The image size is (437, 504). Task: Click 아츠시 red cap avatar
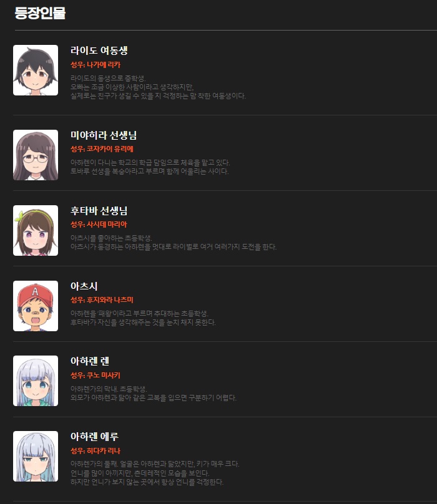pyautogui.click(x=36, y=306)
